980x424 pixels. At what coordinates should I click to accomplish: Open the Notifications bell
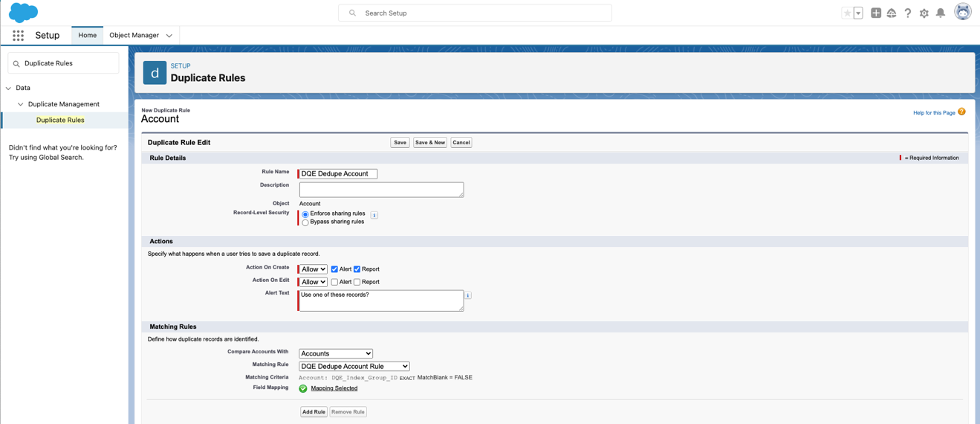pos(941,13)
